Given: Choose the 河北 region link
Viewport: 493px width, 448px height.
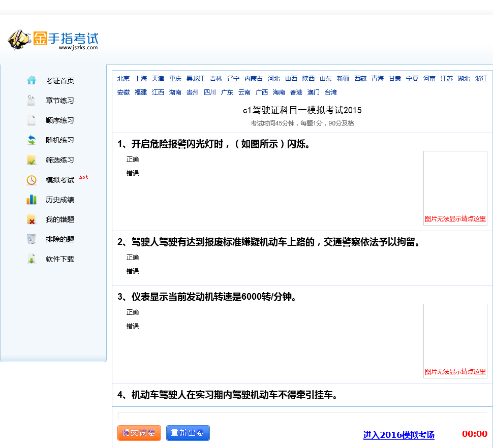Looking at the screenshot, I should tap(274, 79).
